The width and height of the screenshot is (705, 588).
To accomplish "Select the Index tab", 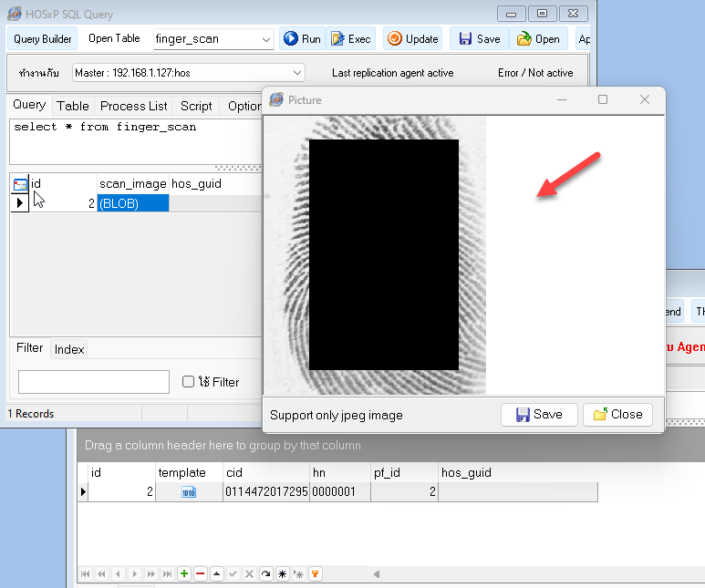I will click(69, 349).
